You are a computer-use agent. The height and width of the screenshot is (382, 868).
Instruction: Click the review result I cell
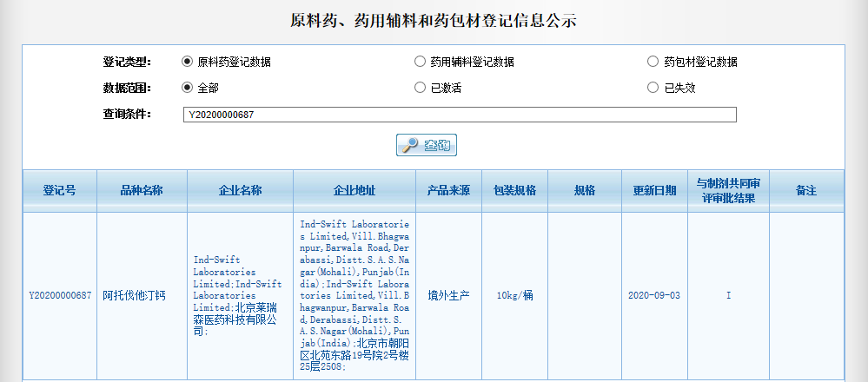point(728,296)
